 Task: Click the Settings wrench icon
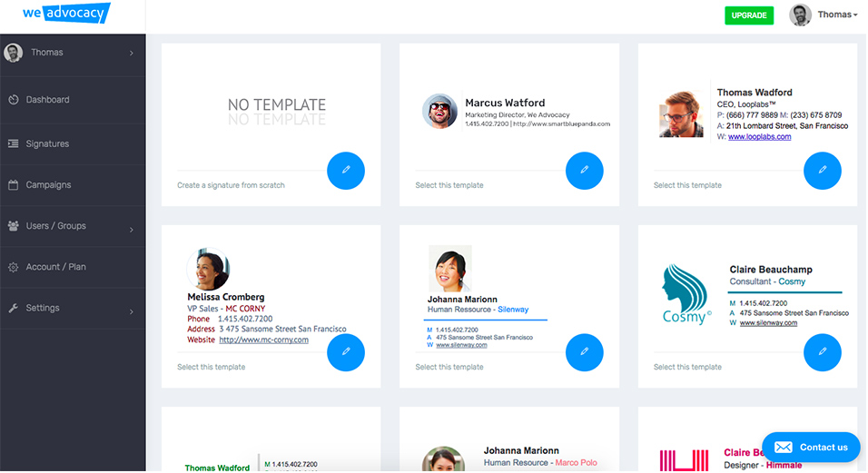click(14, 308)
